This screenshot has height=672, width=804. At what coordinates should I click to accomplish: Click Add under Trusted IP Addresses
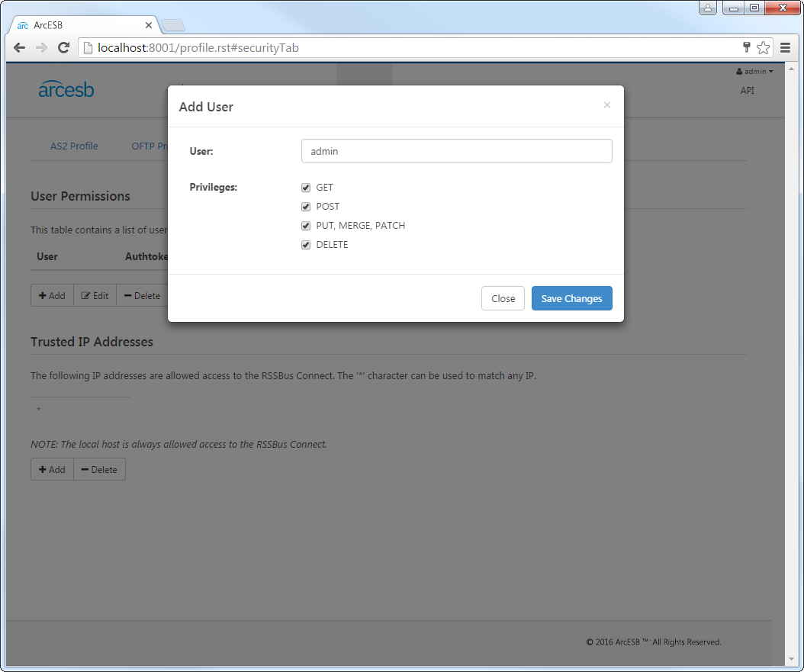coord(53,470)
